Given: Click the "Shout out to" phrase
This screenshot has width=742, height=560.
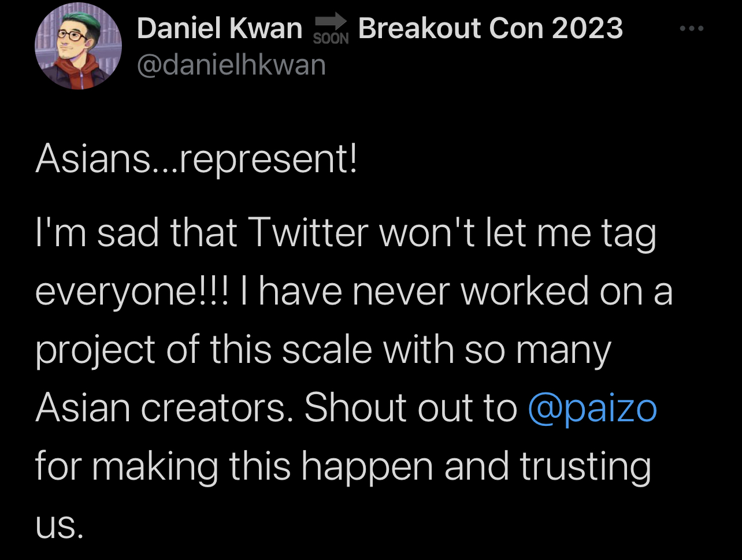Looking at the screenshot, I should coord(411,408).
